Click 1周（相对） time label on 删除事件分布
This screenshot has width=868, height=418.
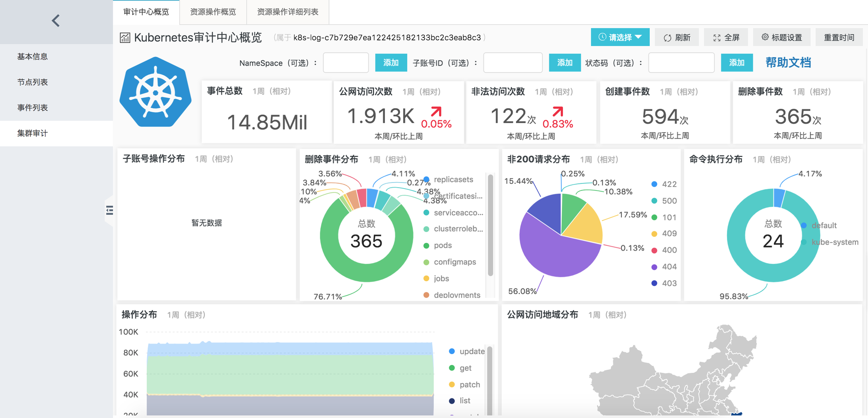tap(388, 159)
